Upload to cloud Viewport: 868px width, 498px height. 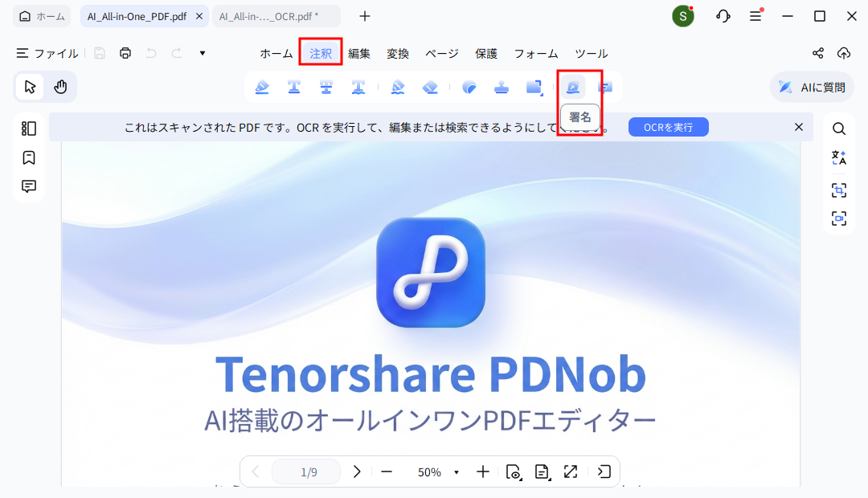coord(844,53)
